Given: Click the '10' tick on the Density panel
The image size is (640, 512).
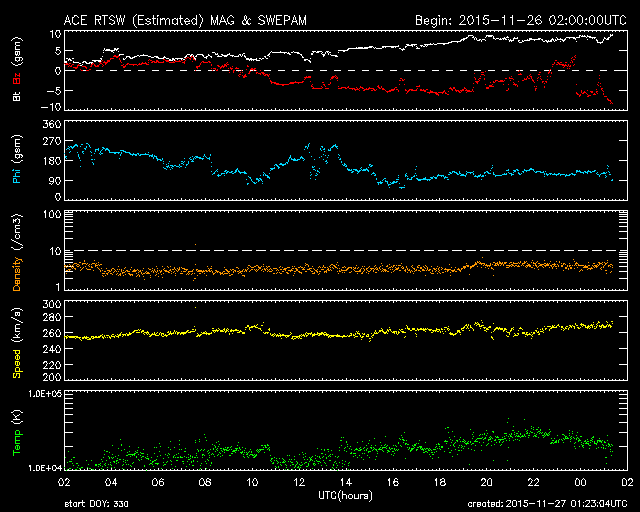Looking at the screenshot, I should pos(55,251).
